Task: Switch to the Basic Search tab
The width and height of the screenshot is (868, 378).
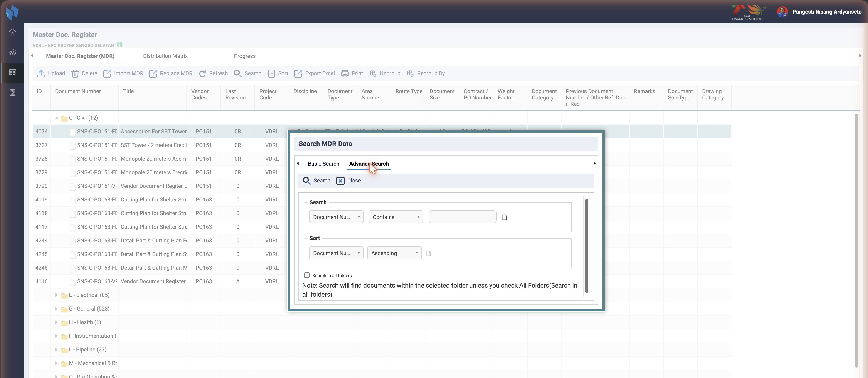Action: (323, 164)
